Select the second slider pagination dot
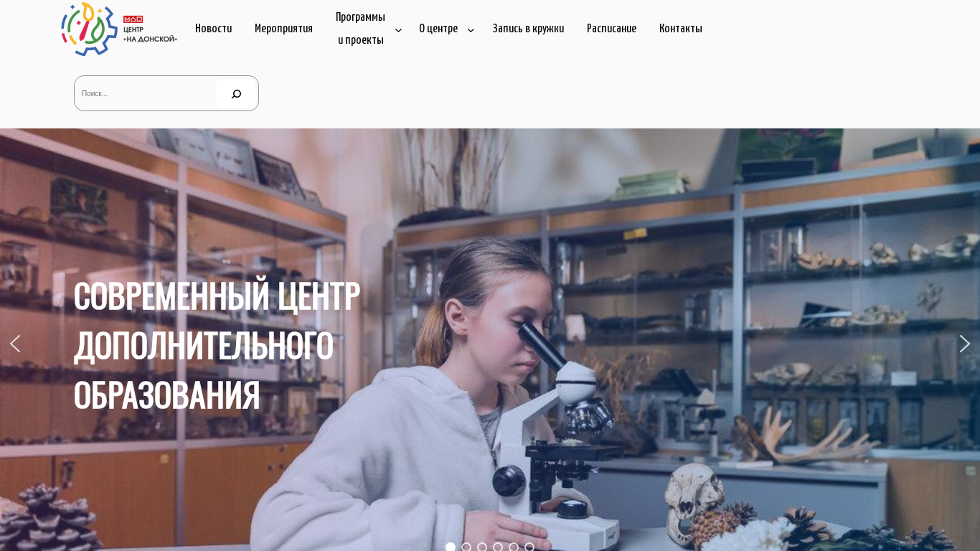Screen dimensions: 980x551 pyautogui.click(x=466, y=547)
